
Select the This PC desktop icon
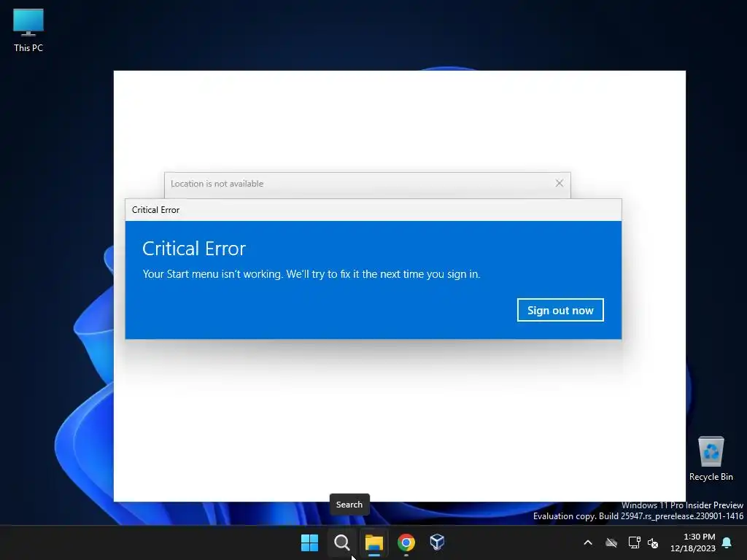(x=28, y=30)
